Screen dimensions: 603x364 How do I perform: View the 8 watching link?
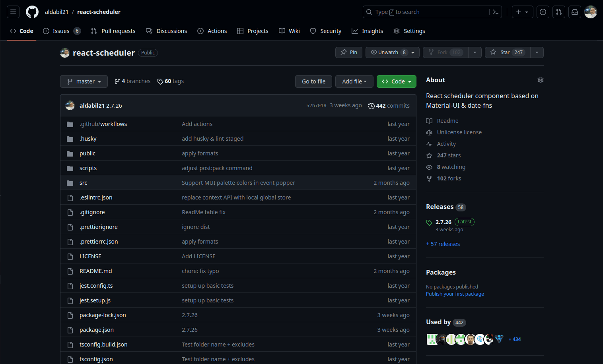tap(446, 167)
